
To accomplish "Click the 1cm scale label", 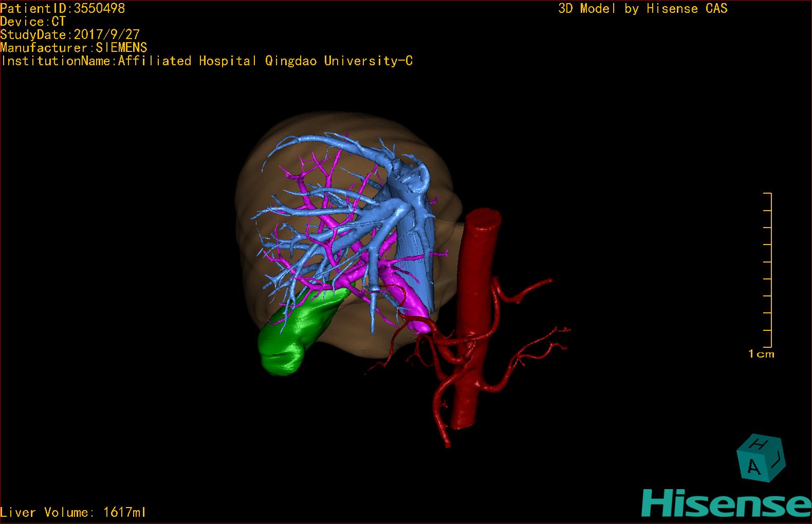I will 761,354.
